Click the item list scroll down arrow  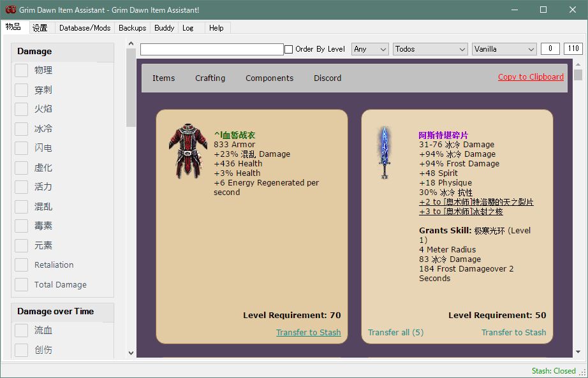point(578,352)
